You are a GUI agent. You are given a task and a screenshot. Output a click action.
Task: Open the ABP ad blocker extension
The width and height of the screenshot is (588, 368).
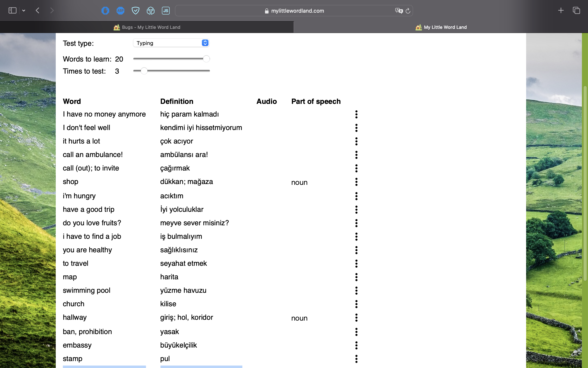[120, 10]
